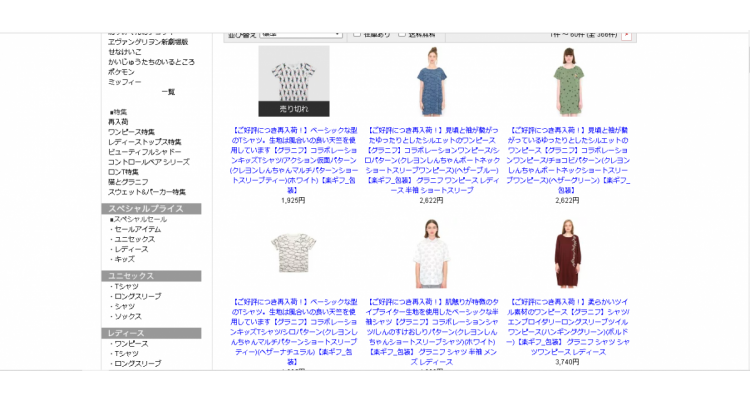Open the bordeaux long sleeve dress thumbnail
The height and width of the screenshot is (400, 750).
click(x=568, y=253)
